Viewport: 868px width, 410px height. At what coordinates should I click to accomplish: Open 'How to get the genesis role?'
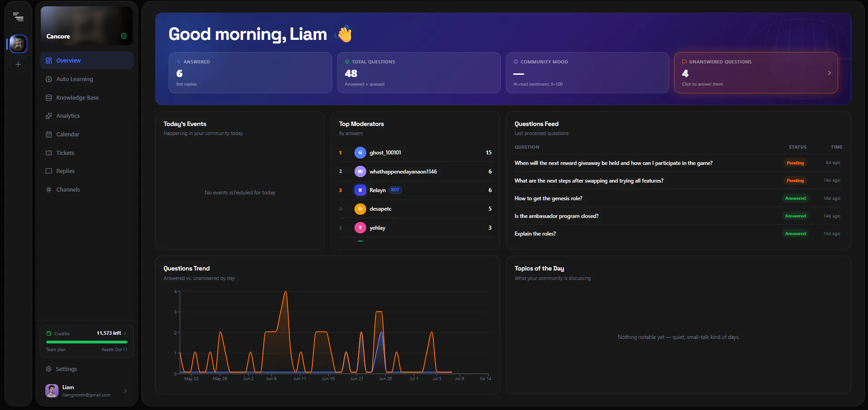548,198
